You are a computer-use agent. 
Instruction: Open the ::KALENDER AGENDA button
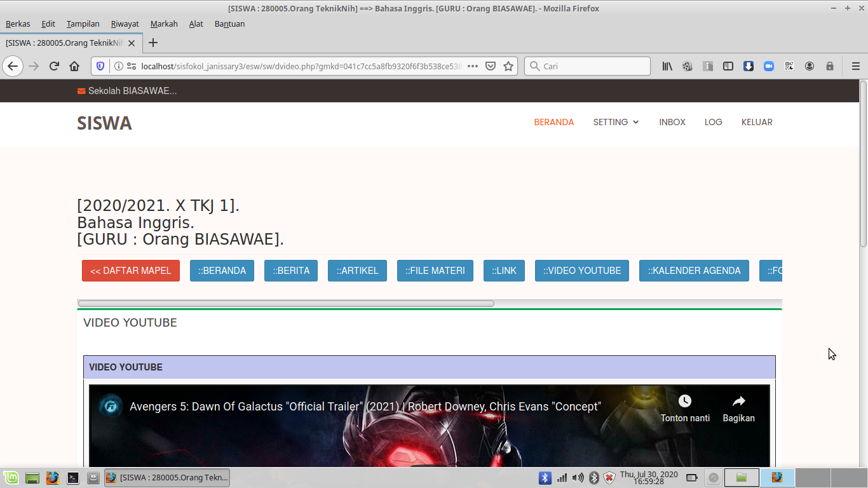tap(694, 271)
